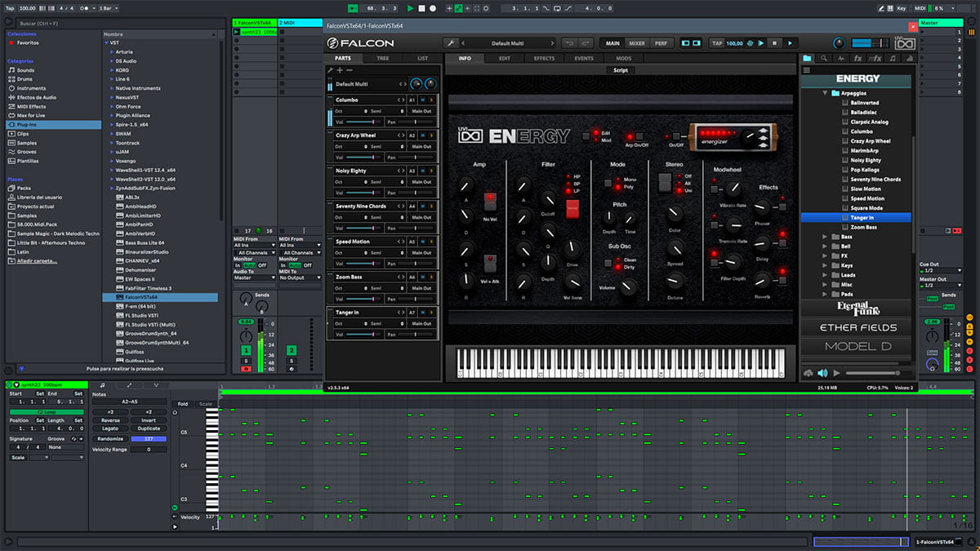Image resolution: width=980 pixels, height=551 pixels.
Task: Open the search tab in Falcon browser
Action: pos(824,58)
